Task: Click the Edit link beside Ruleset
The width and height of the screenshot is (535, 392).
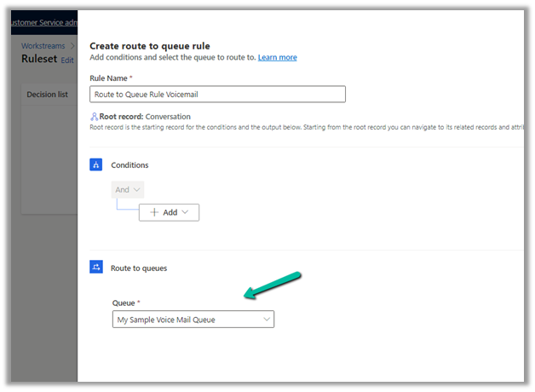Action: click(x=67, y=61)
